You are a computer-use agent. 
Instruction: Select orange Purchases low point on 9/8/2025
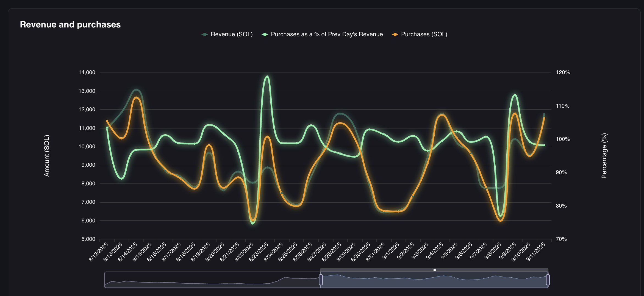500,220
